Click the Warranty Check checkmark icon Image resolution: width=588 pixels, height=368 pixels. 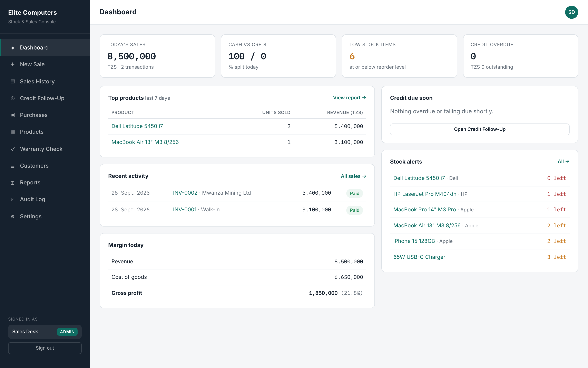(x=13, y=149)
